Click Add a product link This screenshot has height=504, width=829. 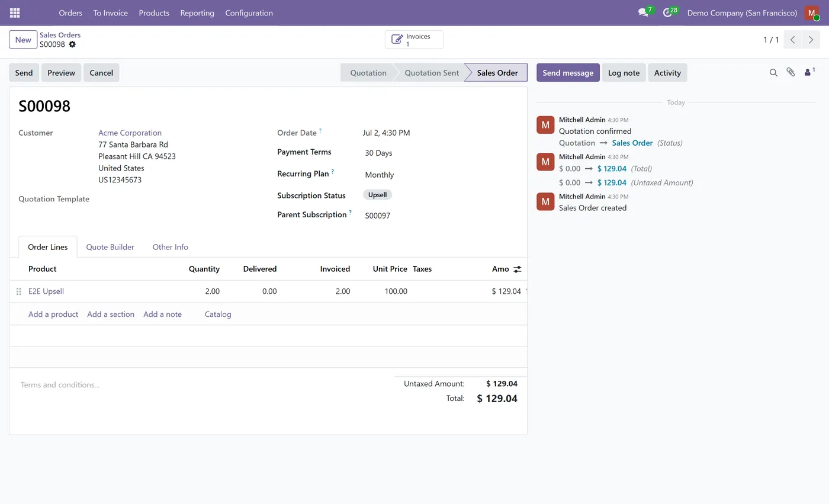(x=53, y=314)
